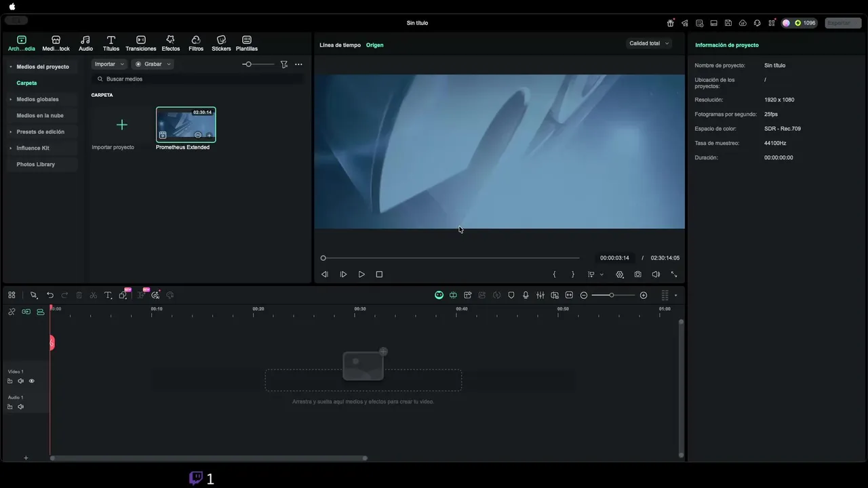Open the voiceover microphone icon
This screenshot has width=868, height=488.
pyautogui.click(x=526, y=296)
